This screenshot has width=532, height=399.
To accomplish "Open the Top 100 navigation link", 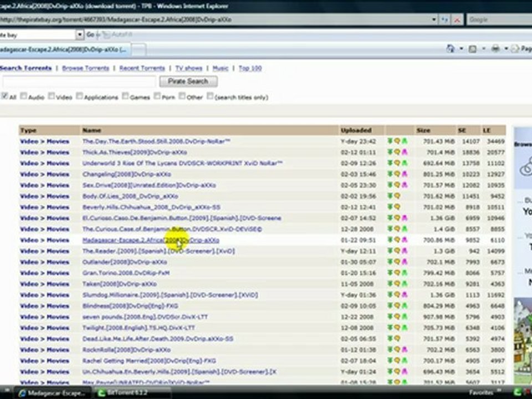I will [x=250, y=68].
